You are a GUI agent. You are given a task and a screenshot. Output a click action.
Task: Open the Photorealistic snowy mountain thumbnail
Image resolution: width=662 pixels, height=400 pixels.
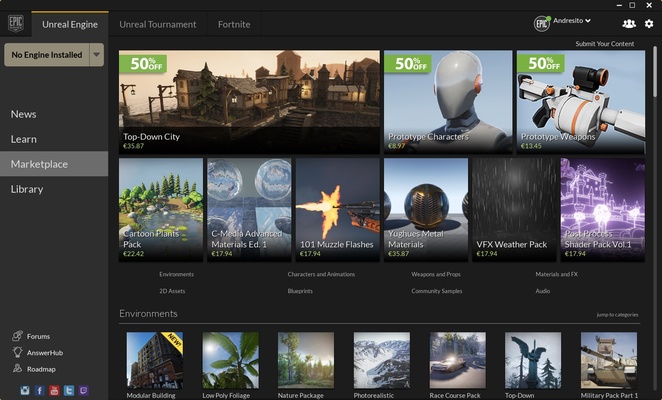382,360
